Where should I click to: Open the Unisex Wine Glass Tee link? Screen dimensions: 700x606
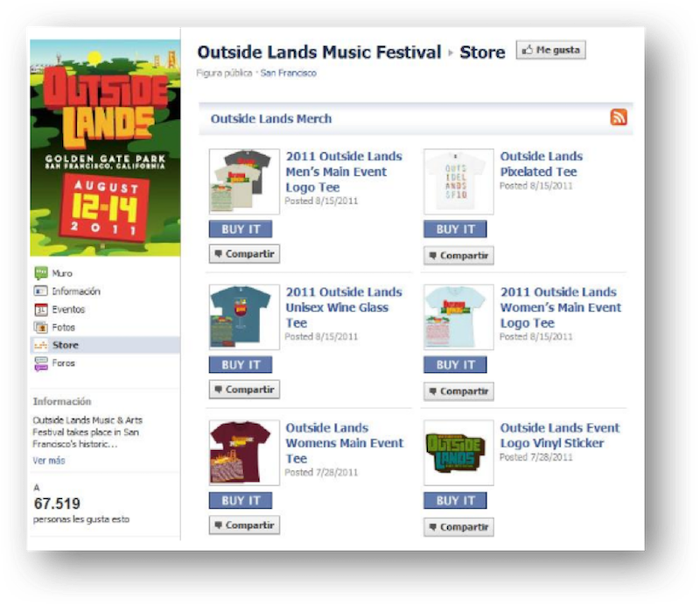coord(344,307)
